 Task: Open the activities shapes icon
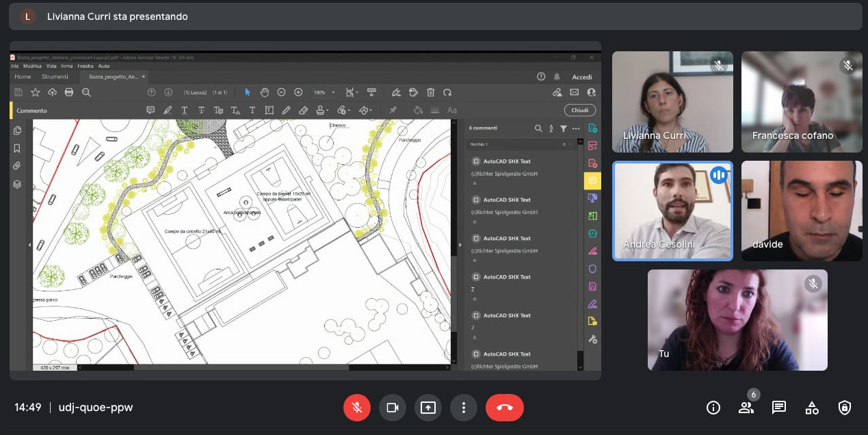coord(811,408)
